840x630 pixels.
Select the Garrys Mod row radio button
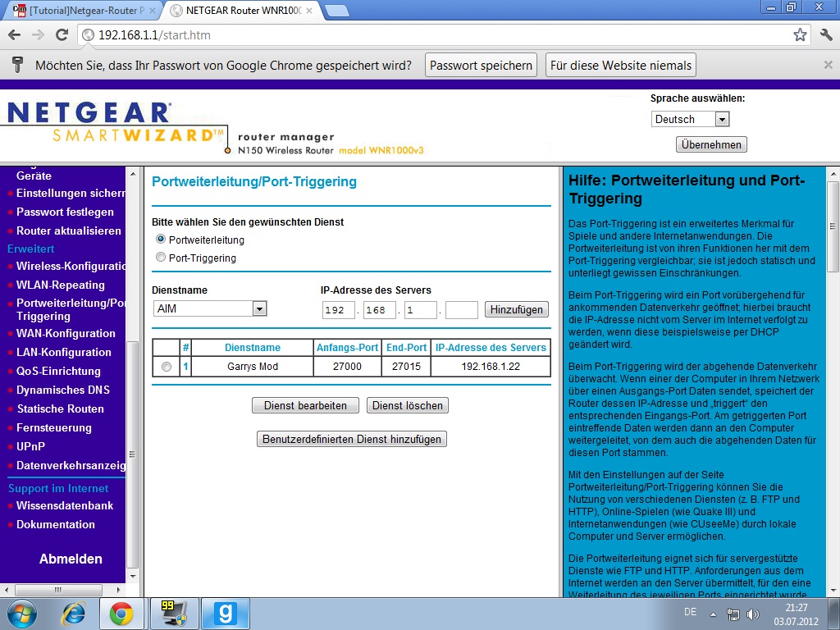click(x=167, y=367)
